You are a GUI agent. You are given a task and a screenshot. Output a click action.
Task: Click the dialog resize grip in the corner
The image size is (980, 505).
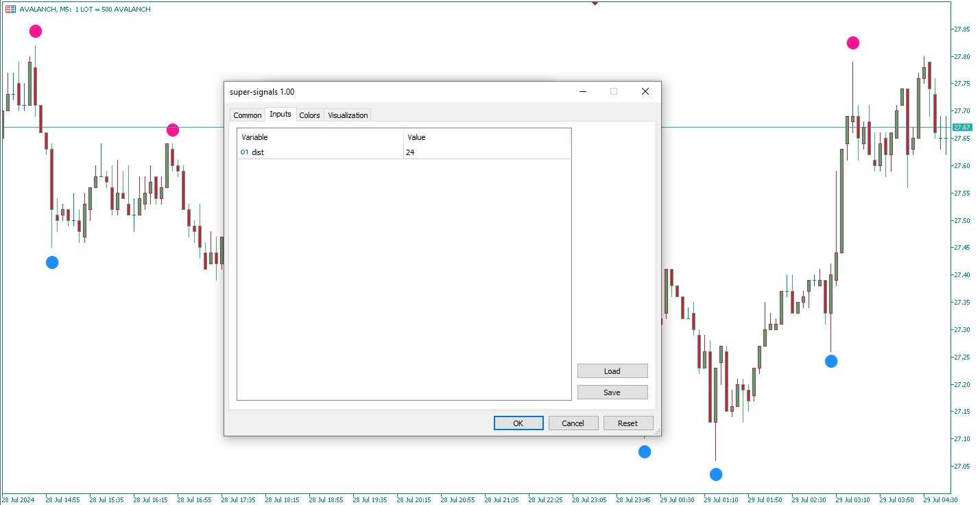(656, 432)
